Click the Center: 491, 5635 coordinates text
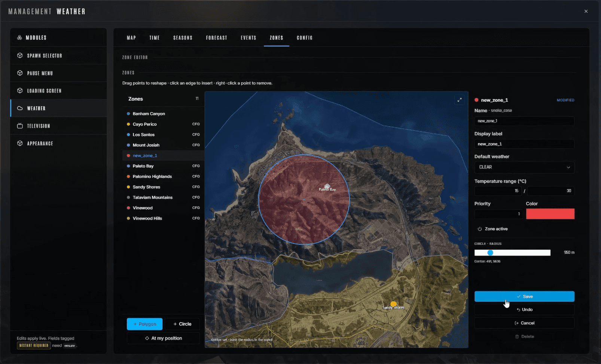 [x=487, y=261]
